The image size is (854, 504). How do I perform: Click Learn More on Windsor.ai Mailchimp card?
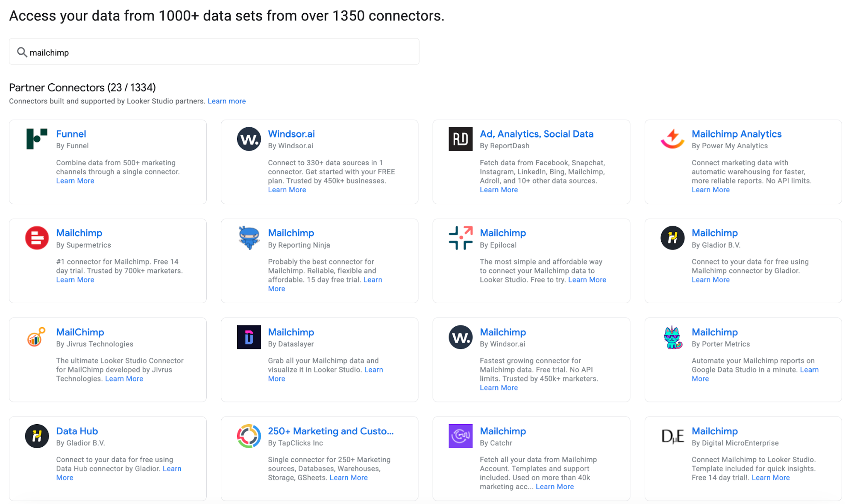[x=499, y=388]
